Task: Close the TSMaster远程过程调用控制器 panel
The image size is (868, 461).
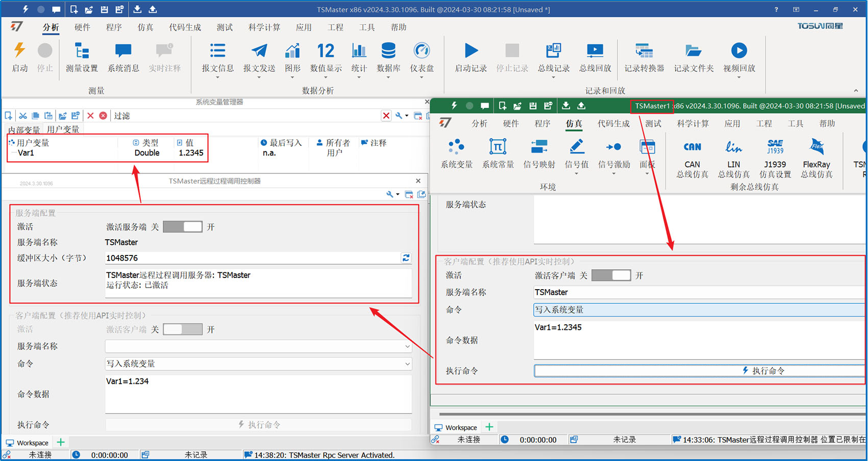Action: coord(418,181)
